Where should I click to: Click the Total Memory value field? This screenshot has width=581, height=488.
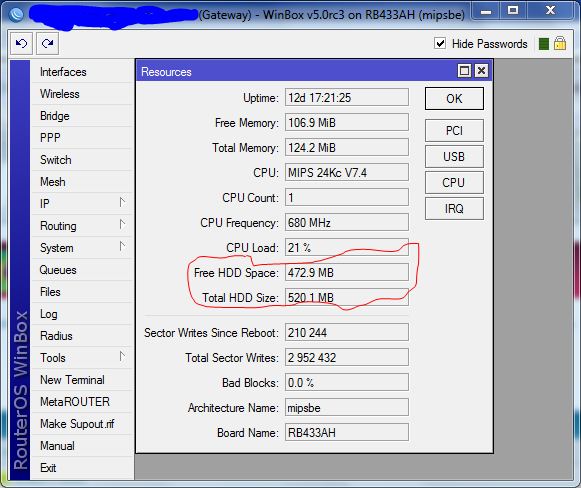(x=347, y=147)
